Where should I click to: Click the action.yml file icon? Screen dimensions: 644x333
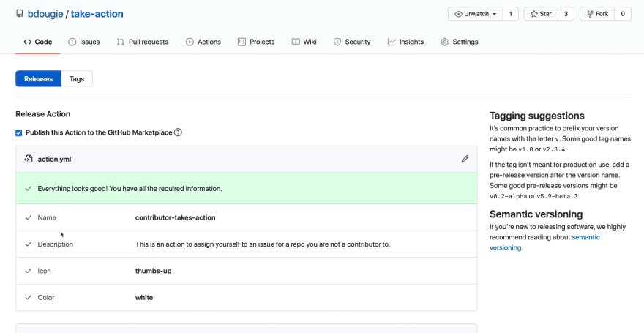point(29,159)
